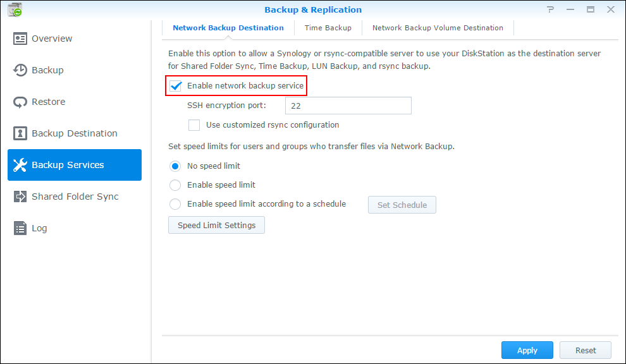Open the Restore section

[75, 102]
